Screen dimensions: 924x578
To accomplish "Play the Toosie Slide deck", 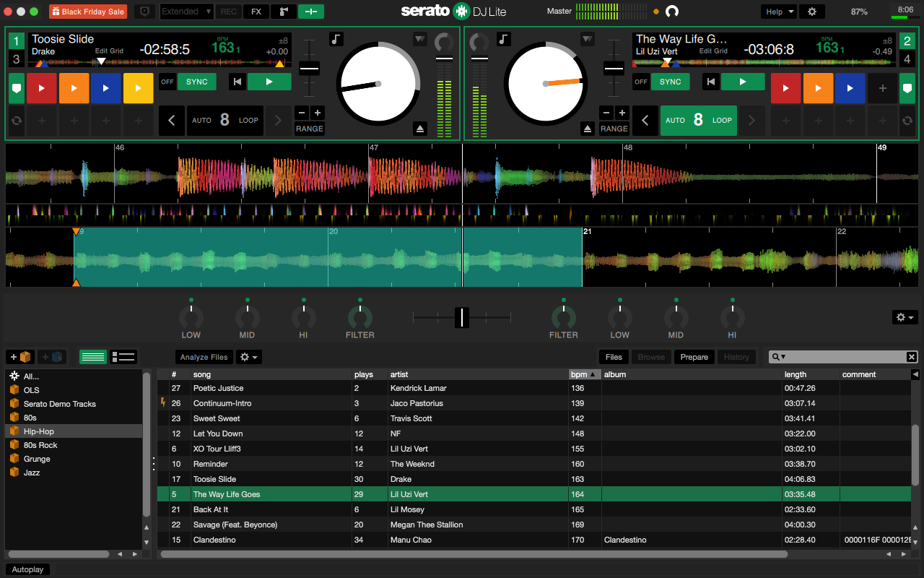I will [269, 82].
